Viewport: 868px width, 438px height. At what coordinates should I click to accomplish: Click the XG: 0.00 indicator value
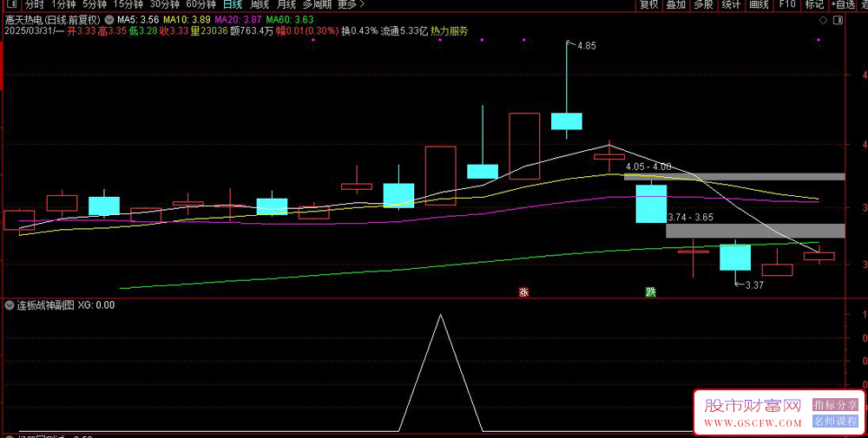pyautogui.click(x=96, y=304)
